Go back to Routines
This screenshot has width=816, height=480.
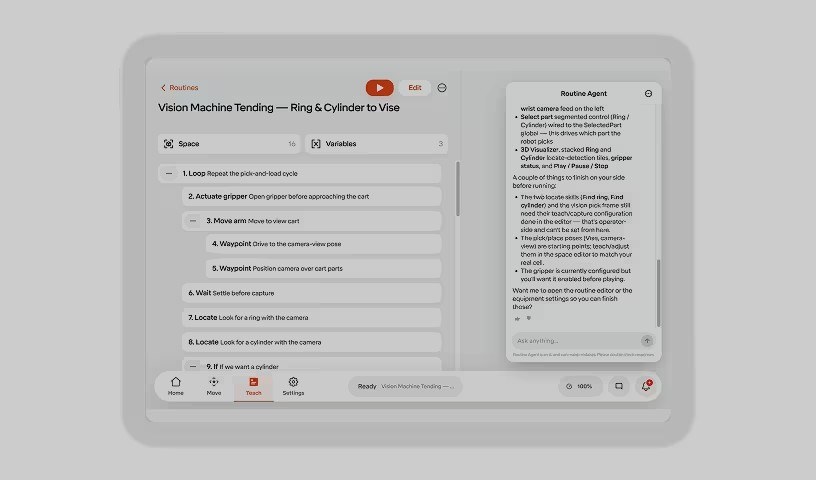pos(180,87)
